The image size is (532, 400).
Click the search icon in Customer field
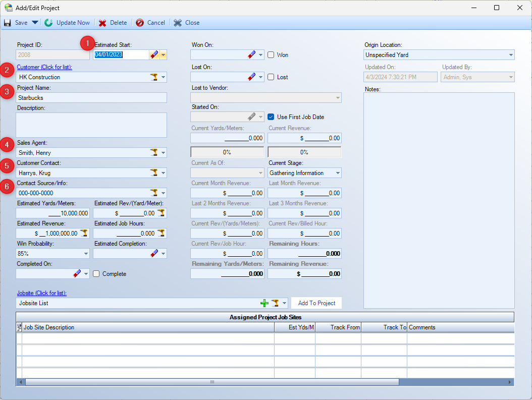click(x=154, y=77)
